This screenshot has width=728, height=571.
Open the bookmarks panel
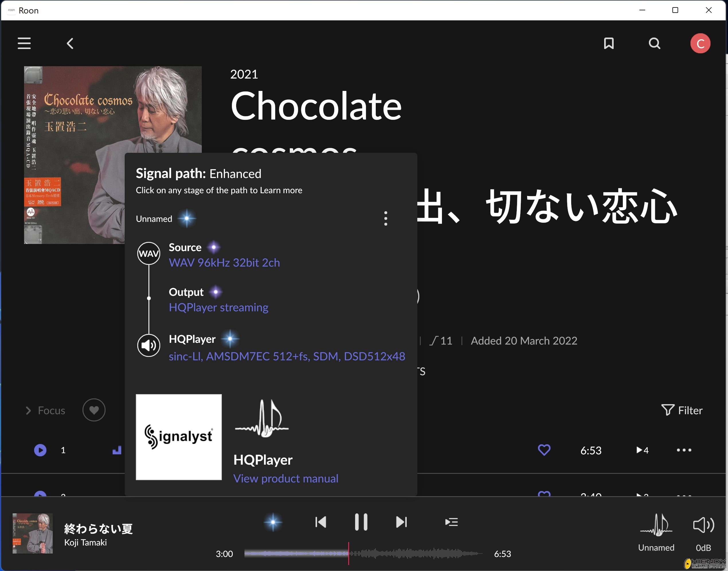[x=609, y=43]
